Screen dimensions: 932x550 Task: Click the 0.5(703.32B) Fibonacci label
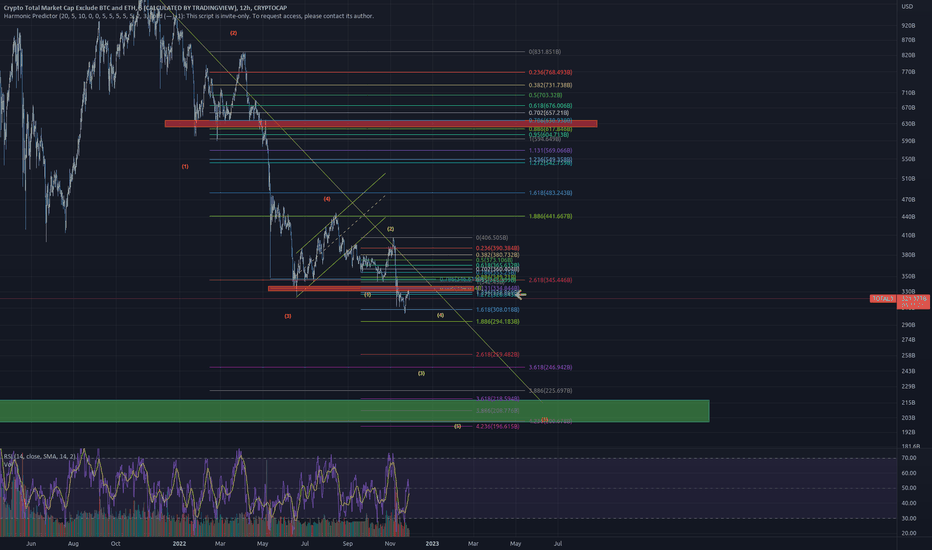(545, 95)
